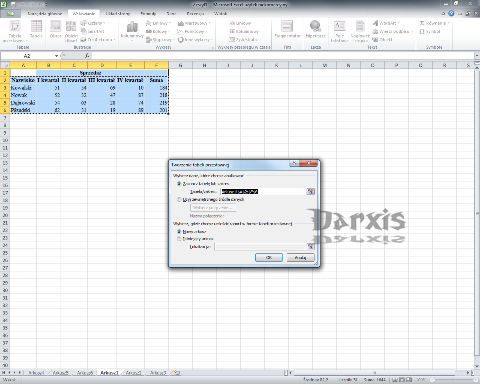Open the Screenshot (Zrzut ekranu) dropdown
480x384 pixels.
tap(97, 40)
